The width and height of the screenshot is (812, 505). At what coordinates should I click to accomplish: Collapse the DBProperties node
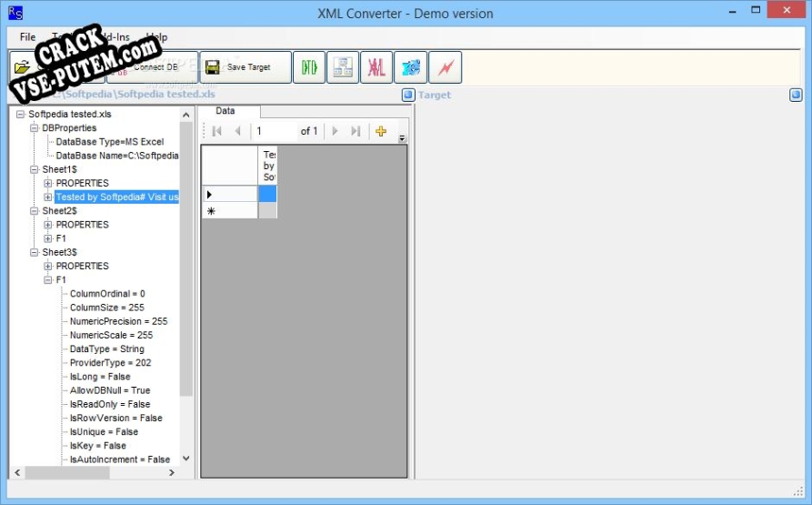point(35,128)
